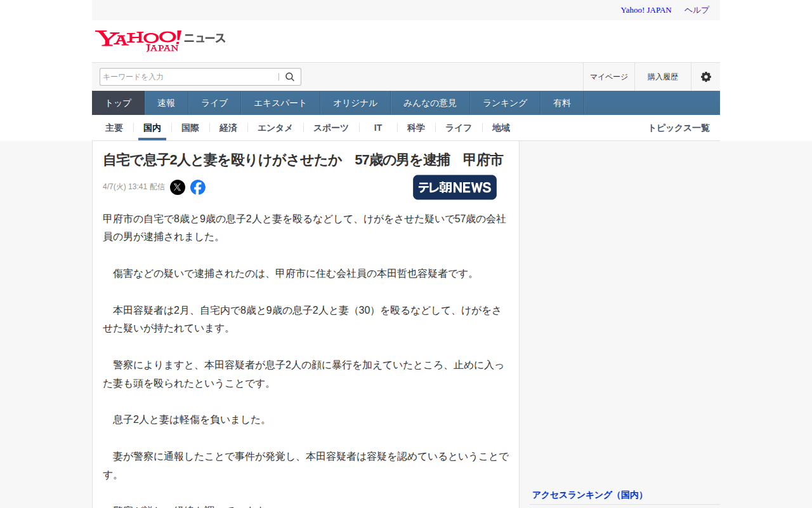Focus the keyword search input field
The height and width of the screenshot is (508, 812).
[x=190, y=77]
